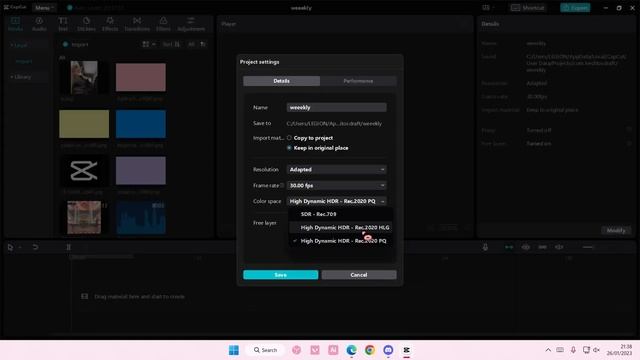
Task: Click the undo icon in timeline toolbar
Action: click(x=36, y=247)
